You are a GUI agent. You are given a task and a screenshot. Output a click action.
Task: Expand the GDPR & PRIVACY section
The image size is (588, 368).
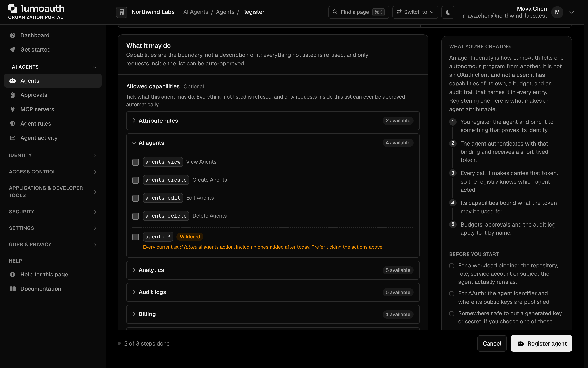click(53, 245)
